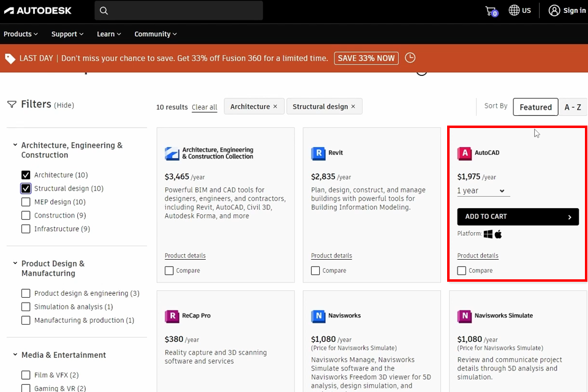Collapse the Media & Entertainment filter section
Screen dimensions: 588x392
[x=15, y=355]
